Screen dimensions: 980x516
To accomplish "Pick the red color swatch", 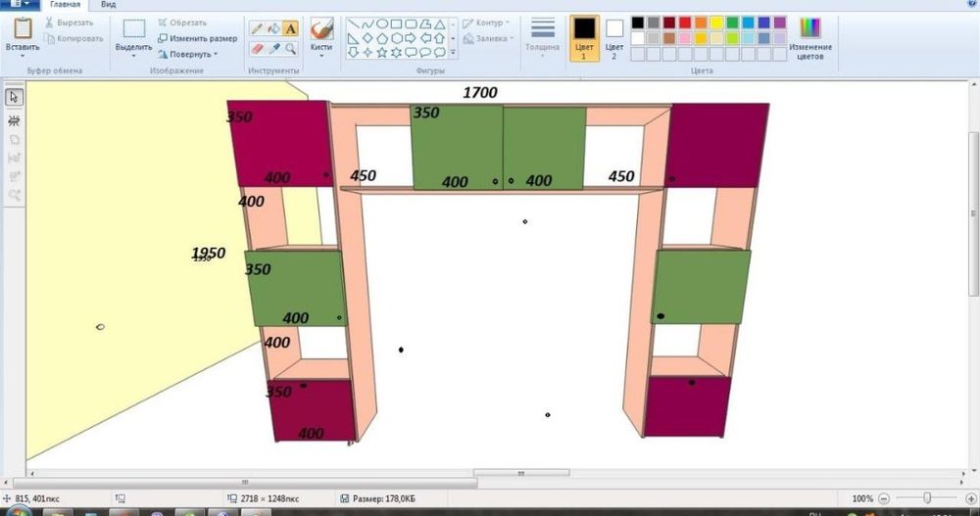I will point(685,23).
